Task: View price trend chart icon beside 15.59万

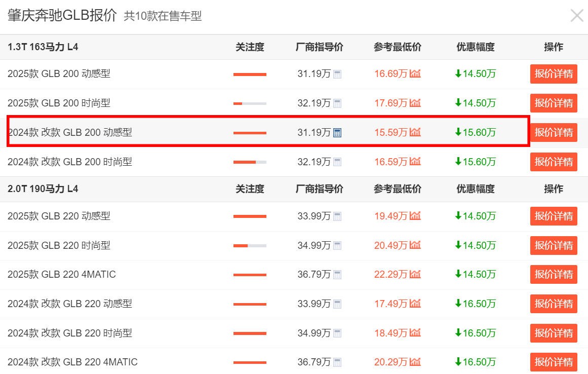Action: (x=415, y=132)
